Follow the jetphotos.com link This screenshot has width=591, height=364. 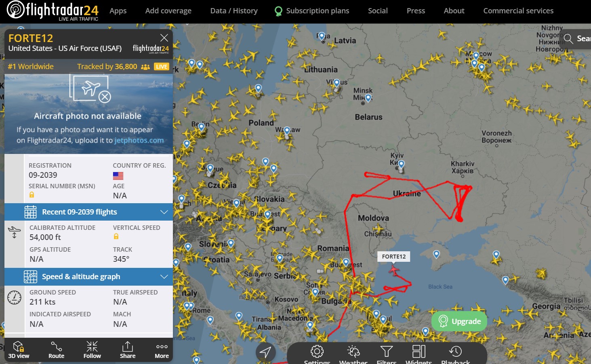tap(139, 140)
